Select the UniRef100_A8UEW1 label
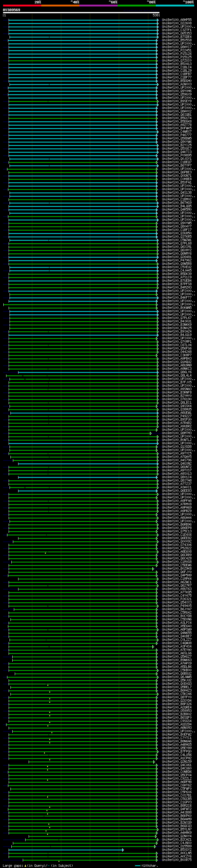The width and height of the screenshot is (197, 868). (177, 412)
